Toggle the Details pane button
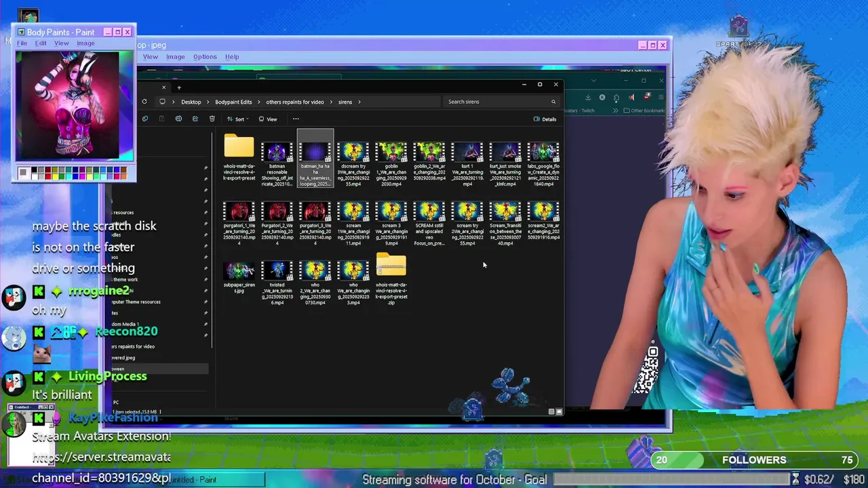This screenshot has height=488, width=868. click(x=545, y=119)
